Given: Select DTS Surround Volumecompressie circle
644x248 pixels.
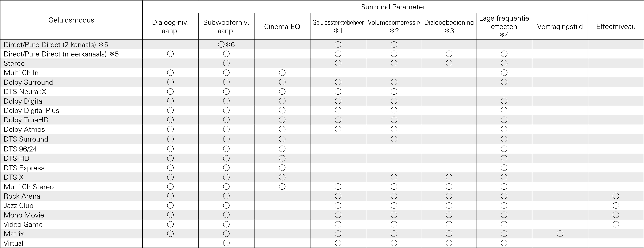Looking at the screenshot, I should click(394, 139).
